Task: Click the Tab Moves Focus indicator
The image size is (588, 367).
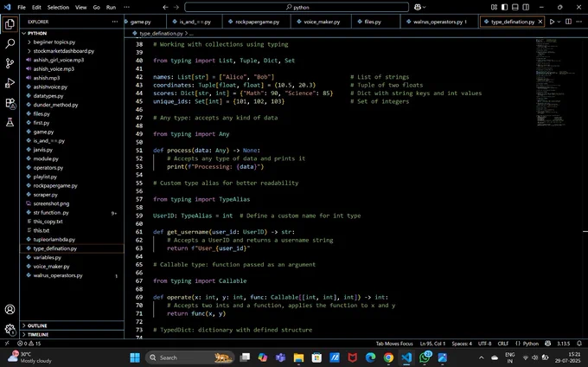Action: tap(394, 344)
